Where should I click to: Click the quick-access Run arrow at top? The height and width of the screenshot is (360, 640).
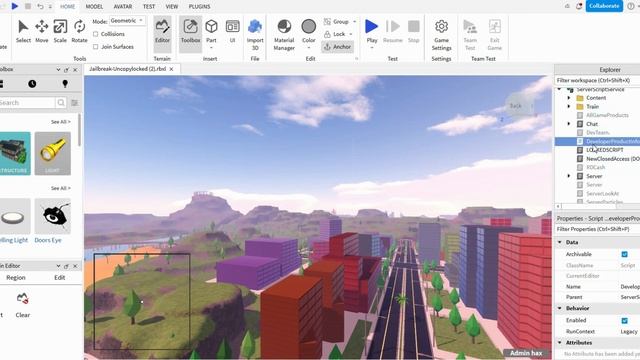(x=15, y=6)
